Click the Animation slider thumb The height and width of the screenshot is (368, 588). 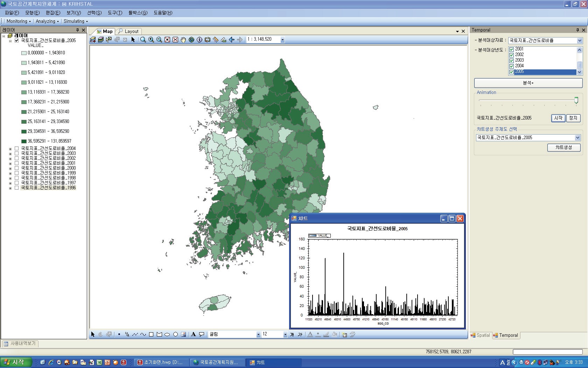tap(576, 101)
